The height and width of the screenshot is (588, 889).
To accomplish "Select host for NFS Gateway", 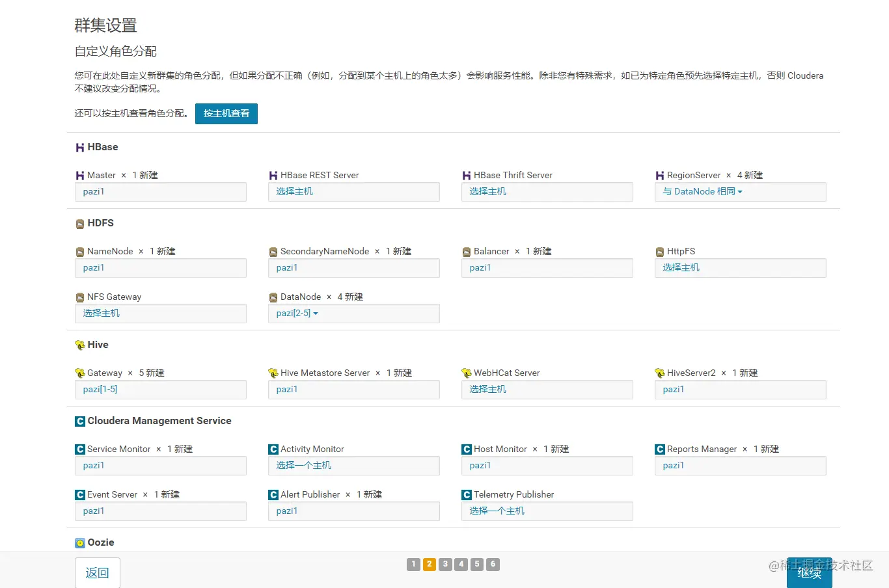I will (x=161, y=314).
